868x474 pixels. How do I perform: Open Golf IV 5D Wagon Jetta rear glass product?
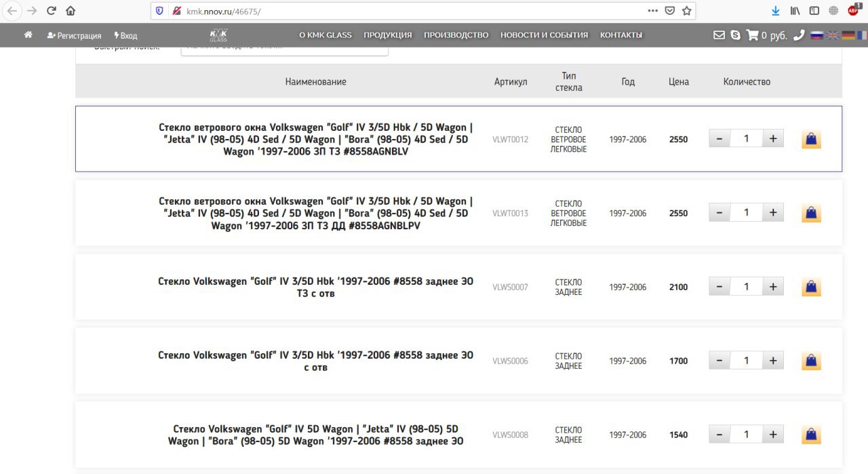tap(316, 435)
